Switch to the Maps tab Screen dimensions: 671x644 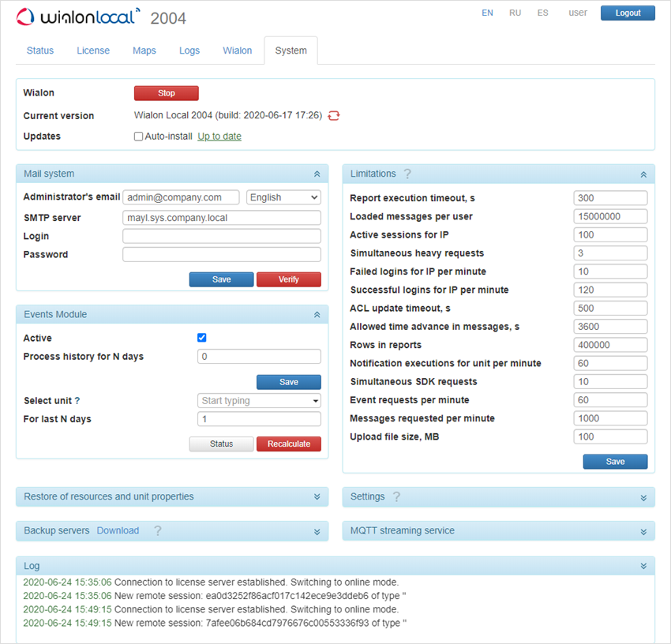[x=144, y=51]
